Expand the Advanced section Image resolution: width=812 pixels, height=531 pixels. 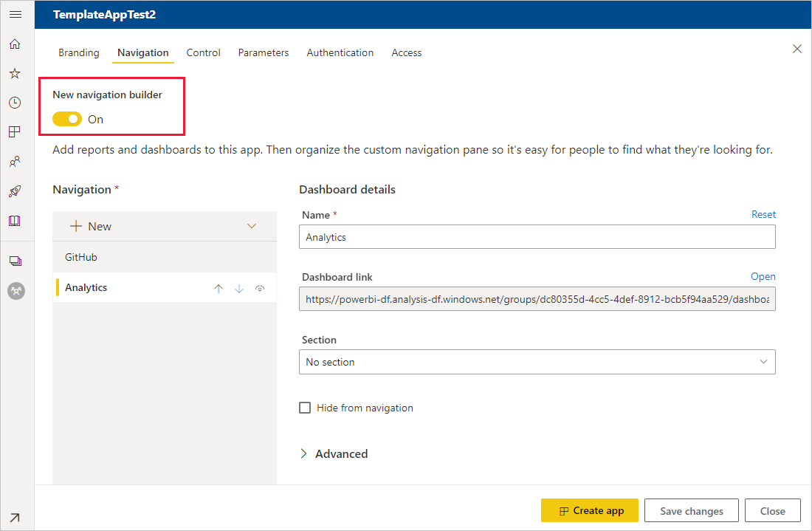334,453
